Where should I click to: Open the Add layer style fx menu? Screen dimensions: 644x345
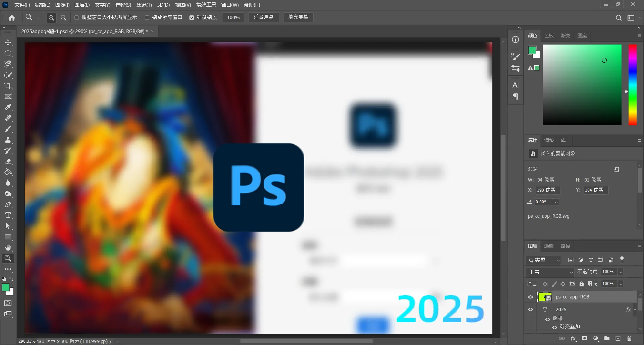574,338
